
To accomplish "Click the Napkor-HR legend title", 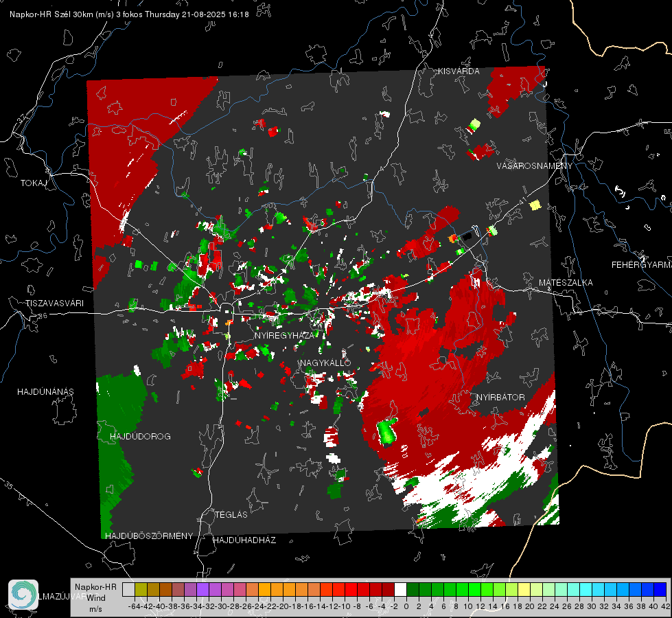I will [x=95, y=587].
